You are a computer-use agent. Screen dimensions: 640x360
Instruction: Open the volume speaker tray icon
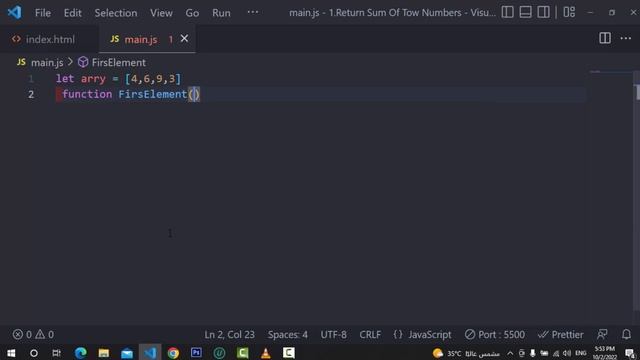567,353
